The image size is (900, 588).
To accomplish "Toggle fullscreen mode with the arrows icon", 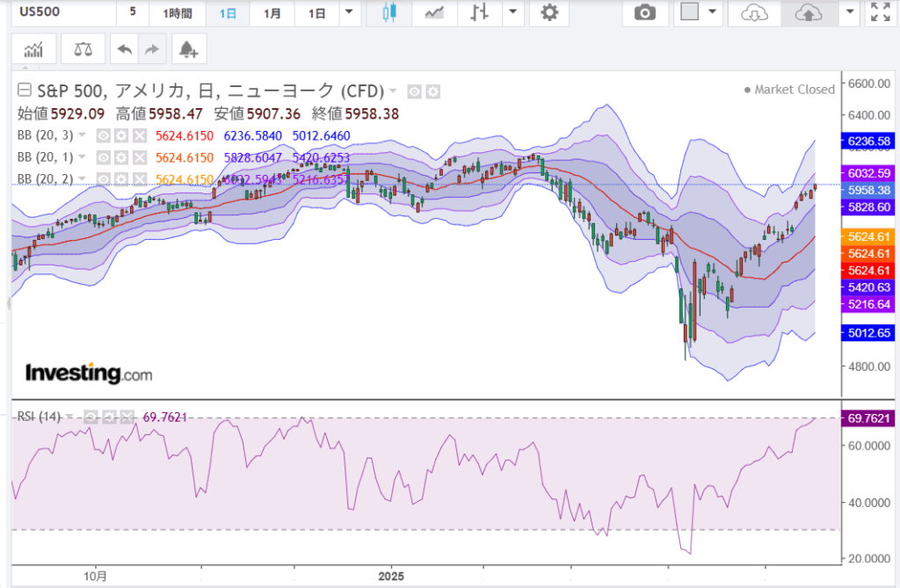I will click(881, 12).
